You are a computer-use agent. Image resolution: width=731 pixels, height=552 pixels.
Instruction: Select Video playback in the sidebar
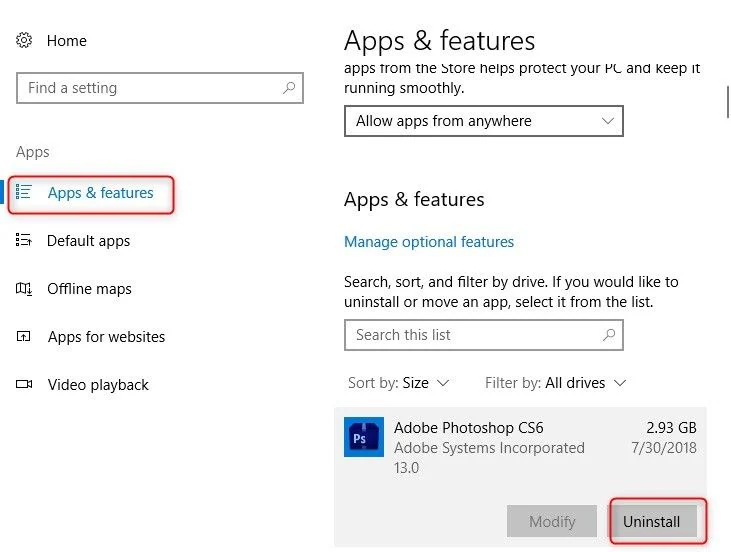click(x=98, y=385)
